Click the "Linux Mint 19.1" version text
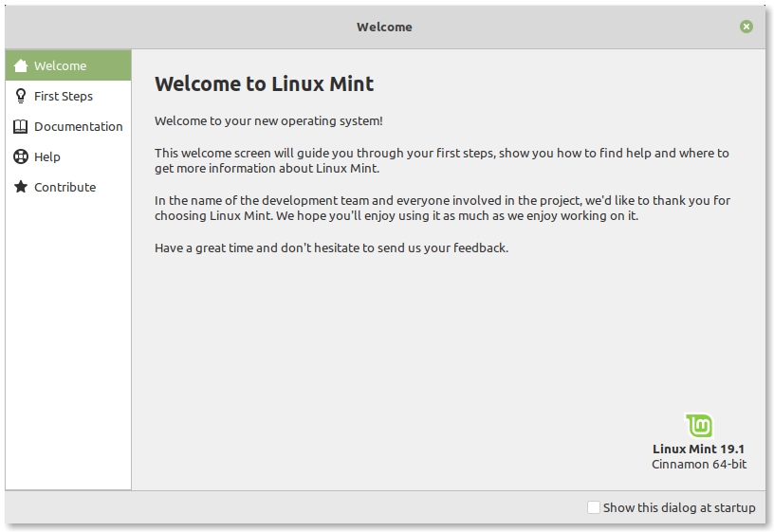Screen dimensions: 774x532 (x=699, y=449)
